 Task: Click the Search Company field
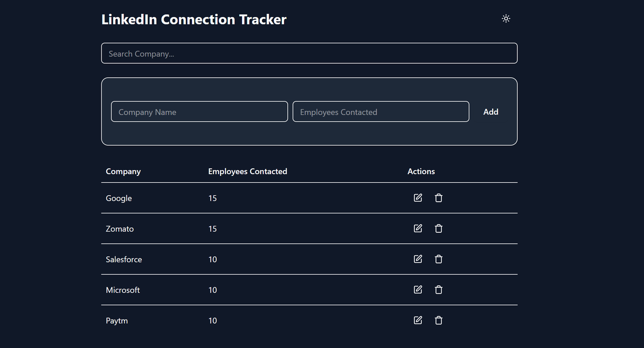coord(309,53)
